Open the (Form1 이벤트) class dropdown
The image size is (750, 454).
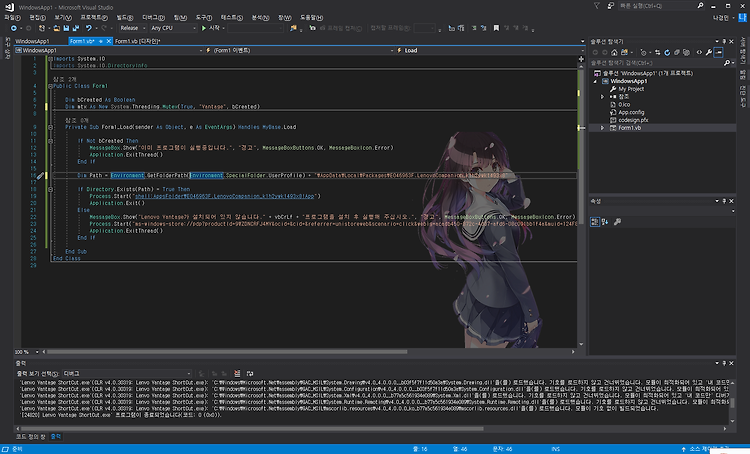tap(300, 50)
